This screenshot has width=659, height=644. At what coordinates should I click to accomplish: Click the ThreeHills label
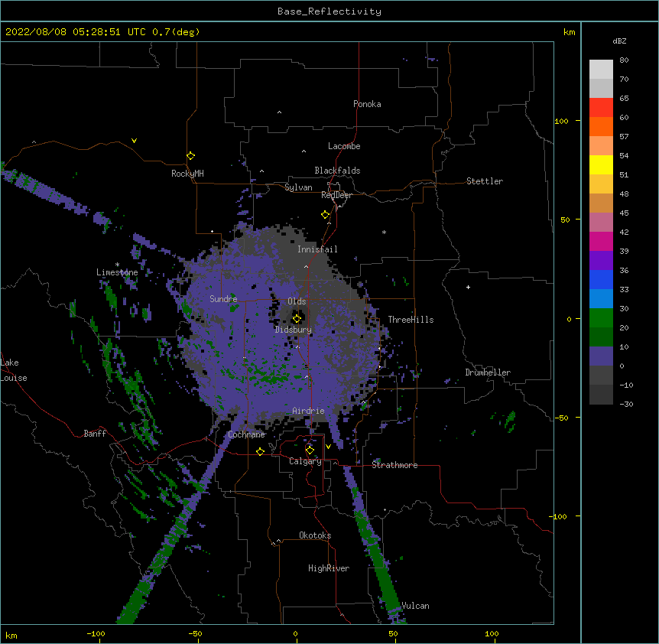click(x=411, y=320)
